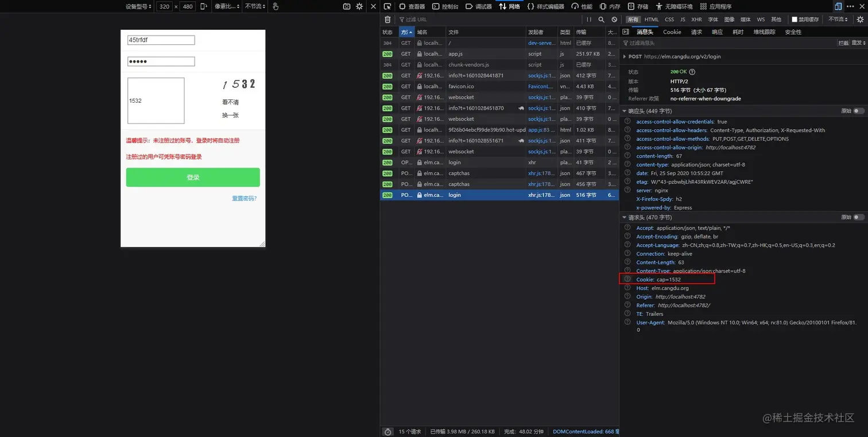Image resolution: width=868 pixels, height=437 pixels.
Task: Open responsive mode settings gear
Action: [x=359, y=6]
